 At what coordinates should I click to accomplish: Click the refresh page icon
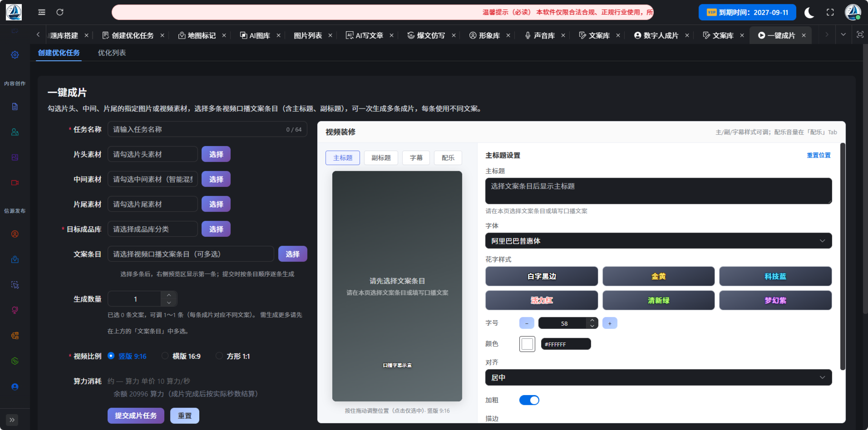tap(60, 12)
